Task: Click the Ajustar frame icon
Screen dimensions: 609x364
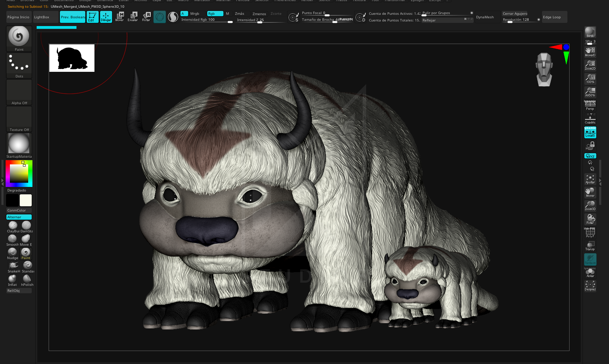Action: (590, 179)
